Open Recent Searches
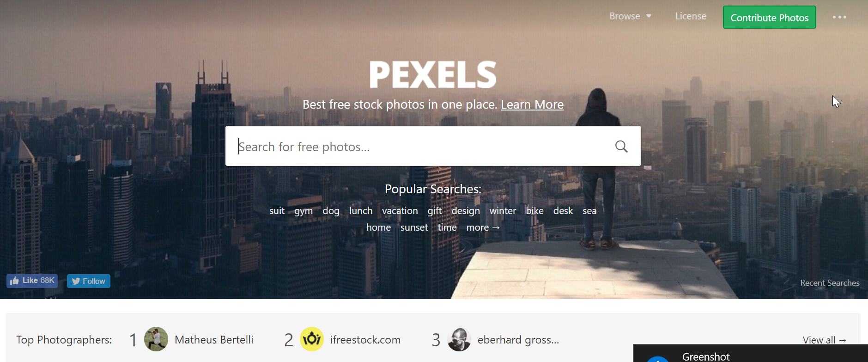Image resolution: width=868 pixels, height=362 pixels. coord(830,283)
